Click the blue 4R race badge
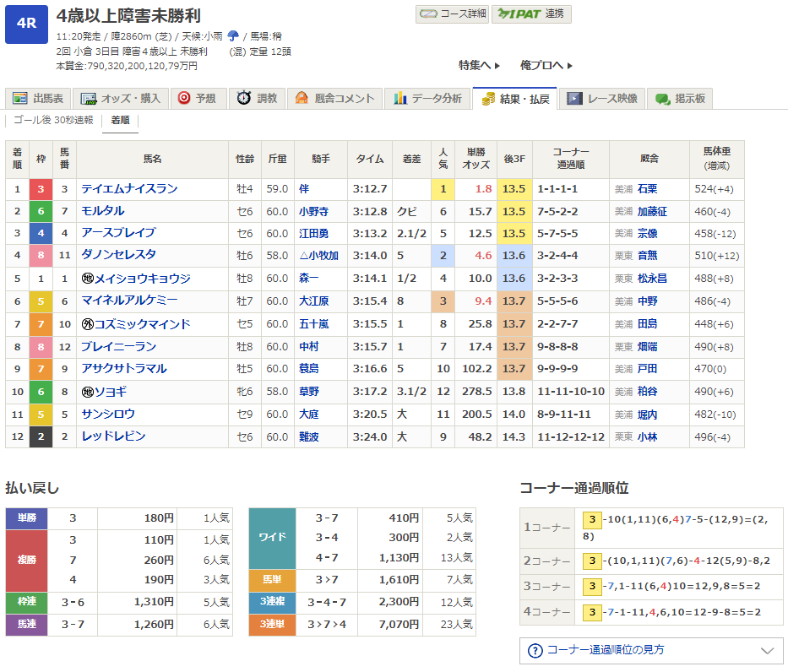788x672 pixels. coord(27,24)
